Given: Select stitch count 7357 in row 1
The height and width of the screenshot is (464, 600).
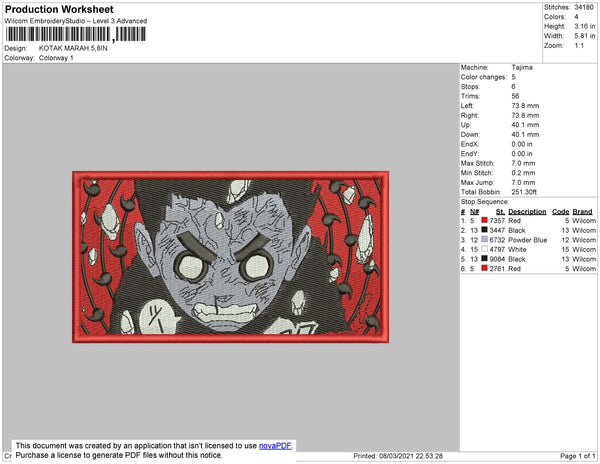Looking at the screenshot, I should click(497, 221).
